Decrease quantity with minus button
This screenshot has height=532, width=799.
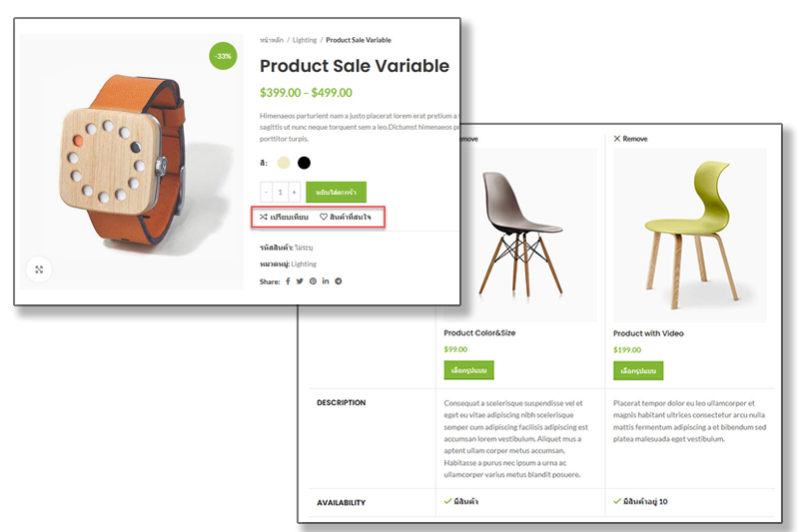tap(266, 192)
